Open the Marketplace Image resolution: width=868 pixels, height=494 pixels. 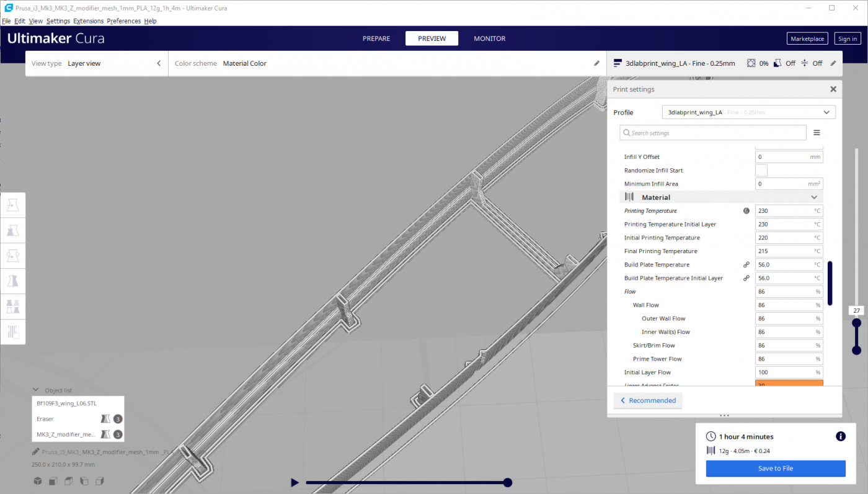[x=807, y=38]
